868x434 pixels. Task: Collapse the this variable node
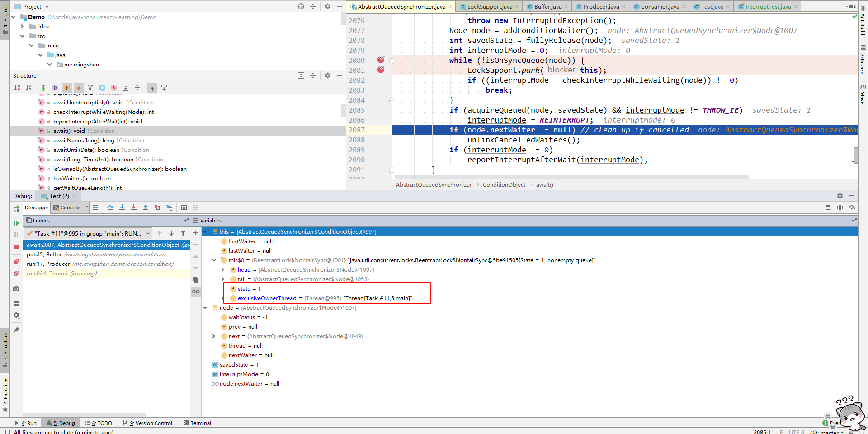point(205,232)
